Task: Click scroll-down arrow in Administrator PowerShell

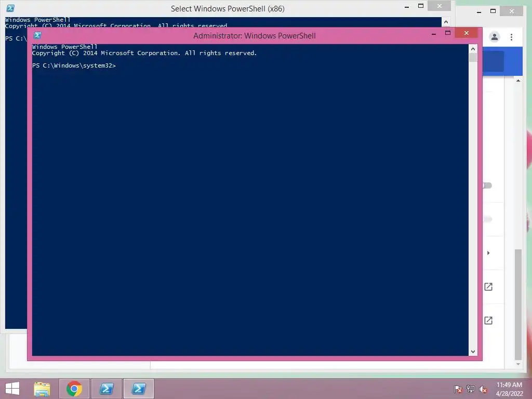Action: (473, 352)
